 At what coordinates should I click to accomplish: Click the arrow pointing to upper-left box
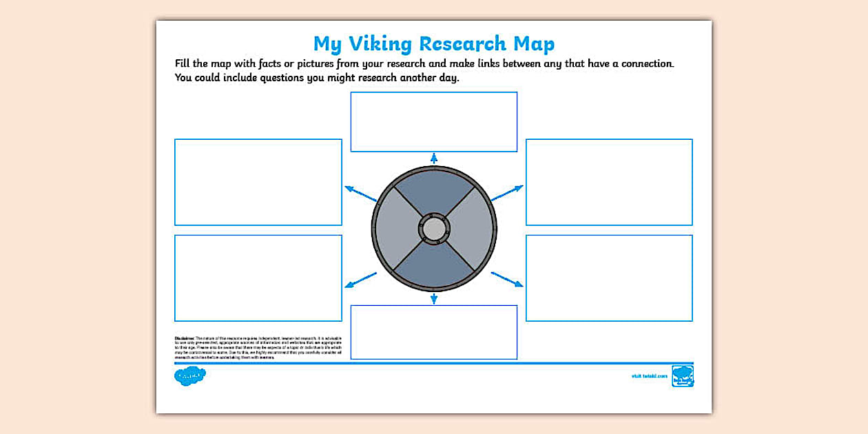pos(360,193)
